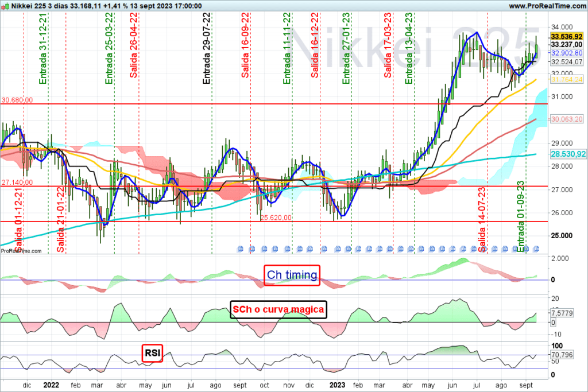588x392 pixels.
Task: Click the yellow 33.536,92 price tag
Action: (567, 36)
